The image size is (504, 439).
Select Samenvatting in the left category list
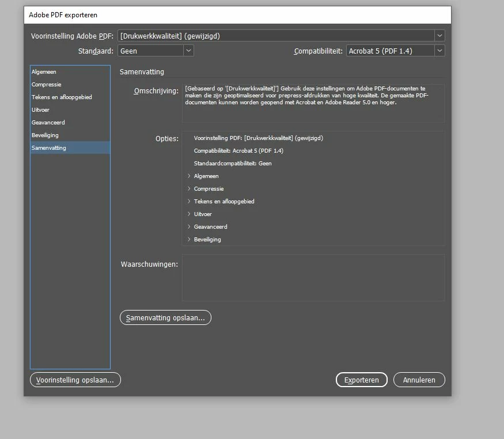click(70, 148)
